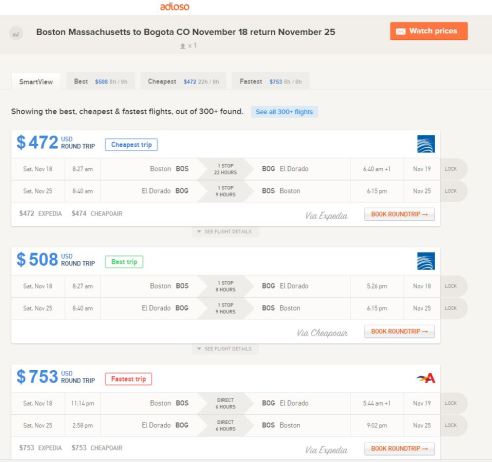Click 2:58 pm departure time

click(x=82, y=425)
